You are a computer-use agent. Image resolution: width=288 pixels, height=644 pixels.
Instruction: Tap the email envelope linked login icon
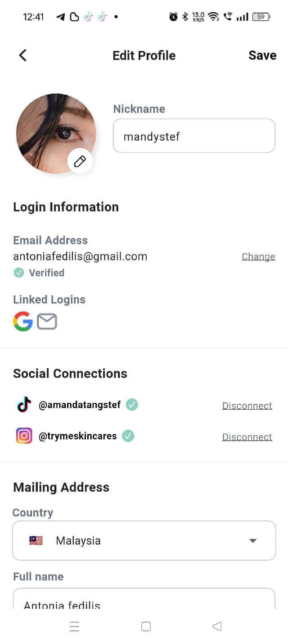point(47,322)
